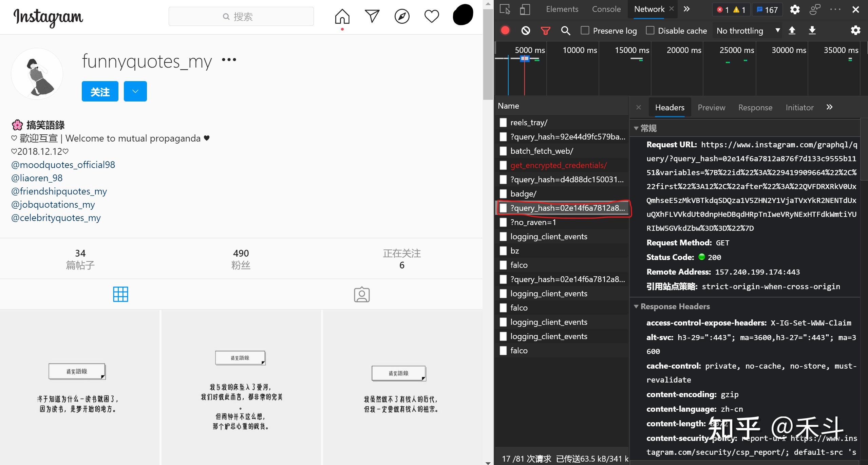
Task: Open second post thumbnail about 我的床
Action: [x=241, y=387]
